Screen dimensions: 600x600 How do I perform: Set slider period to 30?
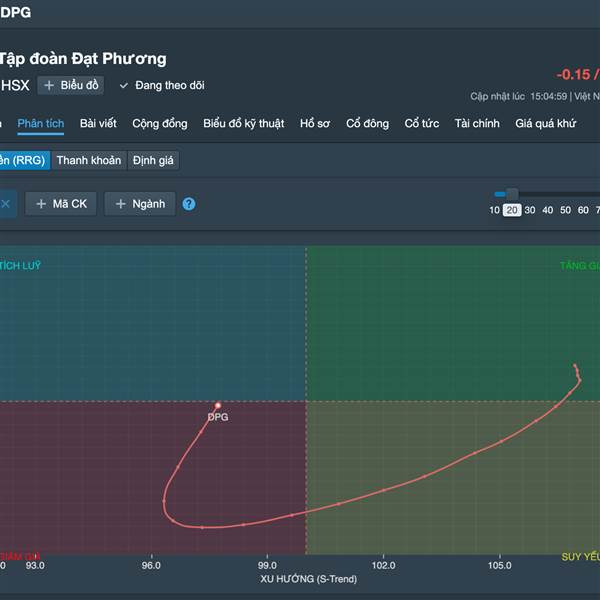[530, 210]
